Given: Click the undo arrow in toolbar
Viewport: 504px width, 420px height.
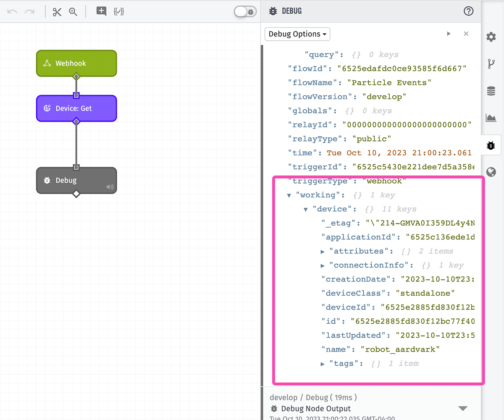Looking at the screenshot, I should coord(12,12).
